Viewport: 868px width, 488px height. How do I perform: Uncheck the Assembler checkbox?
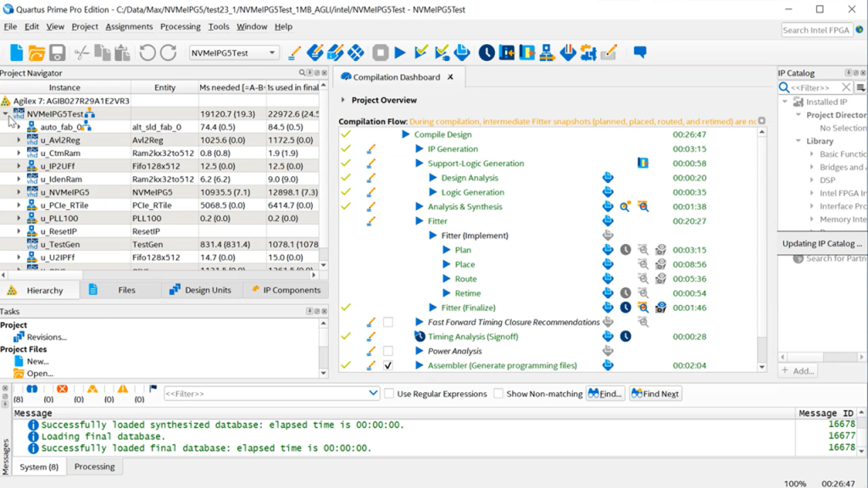coord(388,365)
